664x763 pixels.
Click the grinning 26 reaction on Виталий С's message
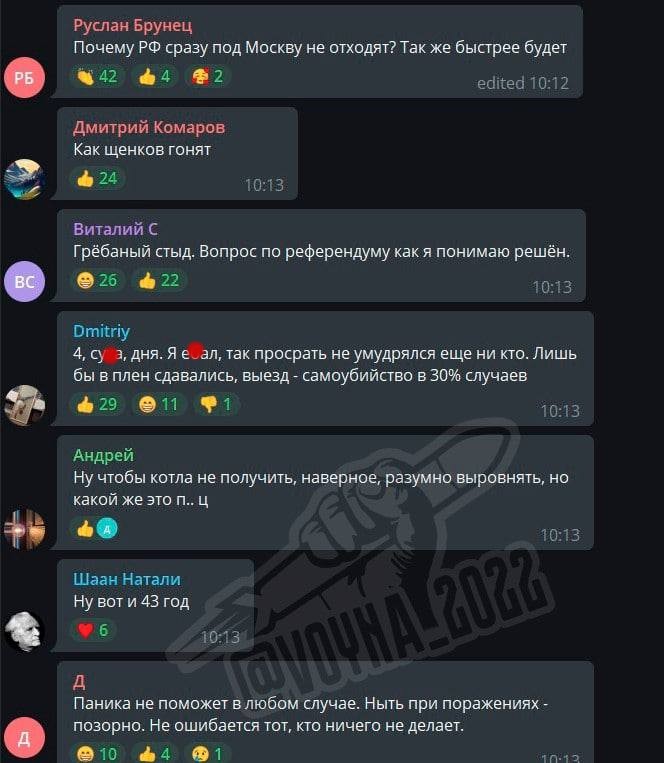(97, 281)
